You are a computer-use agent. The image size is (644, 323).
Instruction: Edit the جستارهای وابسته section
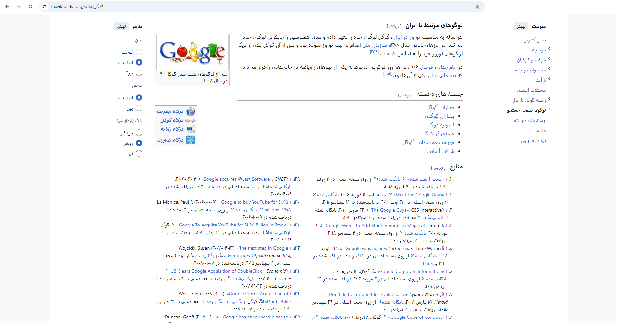coord(405,95)
